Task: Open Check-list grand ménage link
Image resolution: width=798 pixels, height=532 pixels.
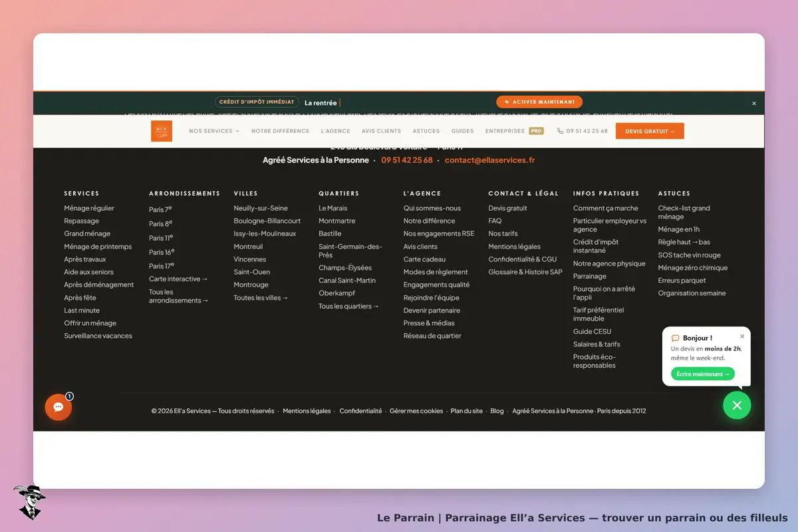Action: [684, 212]
